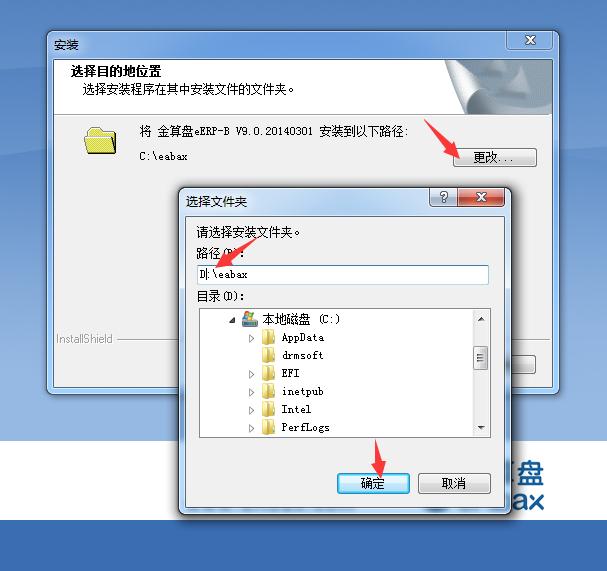Expand the AppData folder node

point(251,338)
